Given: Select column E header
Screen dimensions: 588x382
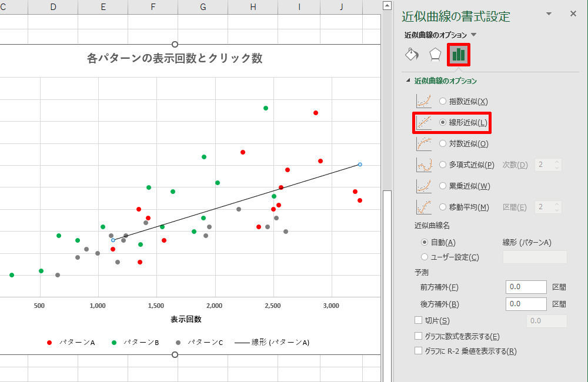Looking at the screenshot, I should (103, 6).
